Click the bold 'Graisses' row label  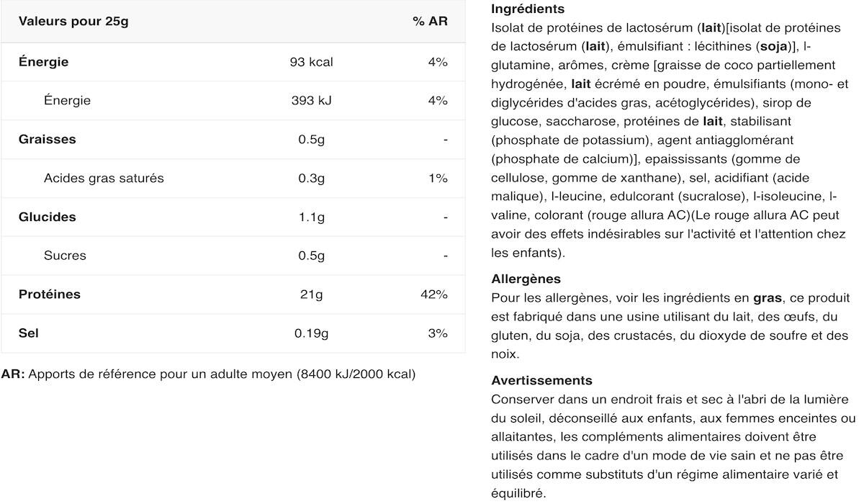[48, 140]
